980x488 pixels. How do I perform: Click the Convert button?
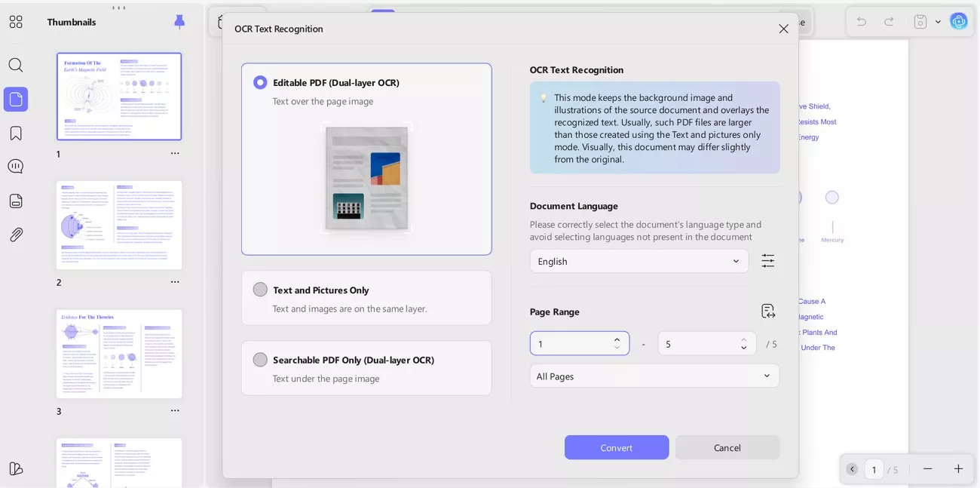click(616, 447)
